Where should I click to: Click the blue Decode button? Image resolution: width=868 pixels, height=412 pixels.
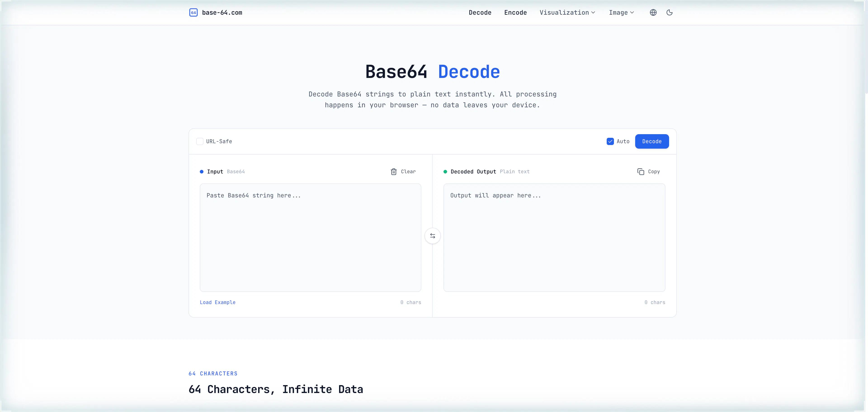coord(652,141)
